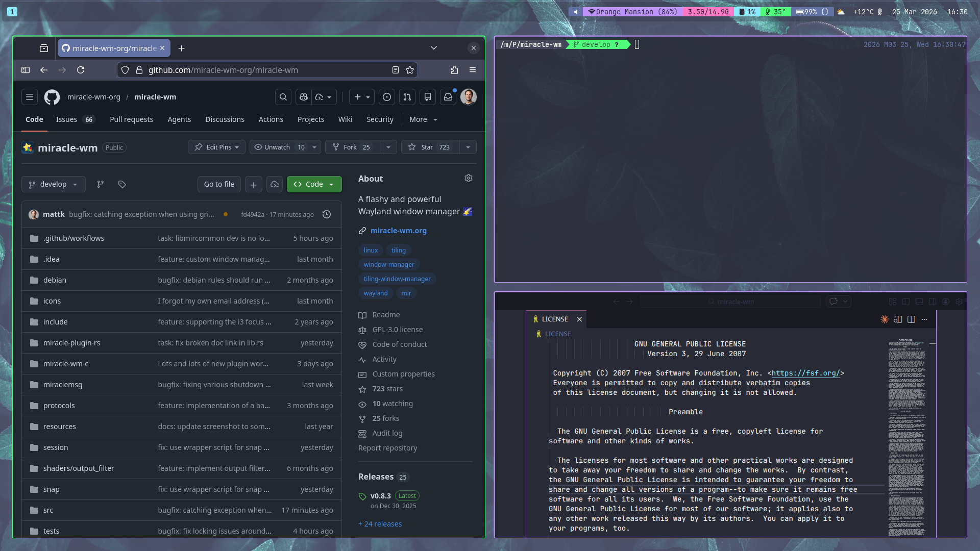The width and height of the screenshot is (980, 551).
Task: Click the cloud agent icon beside Code button
Action: 275,184
